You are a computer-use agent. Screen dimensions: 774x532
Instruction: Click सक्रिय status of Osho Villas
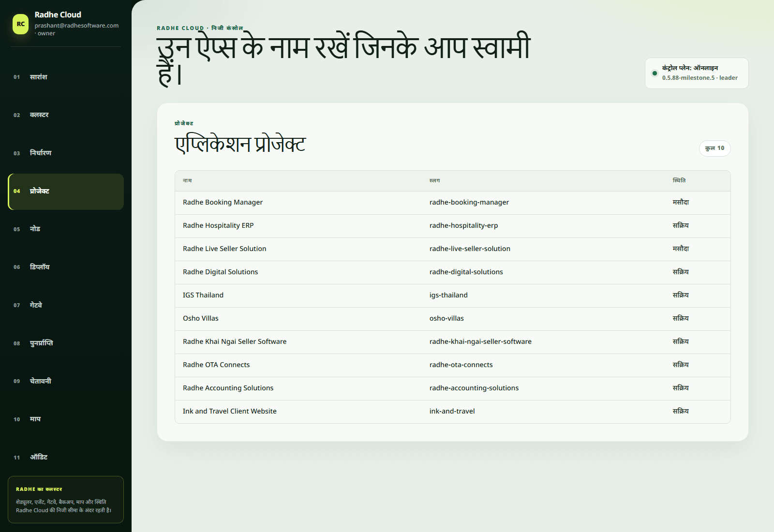tap(681, 319)
